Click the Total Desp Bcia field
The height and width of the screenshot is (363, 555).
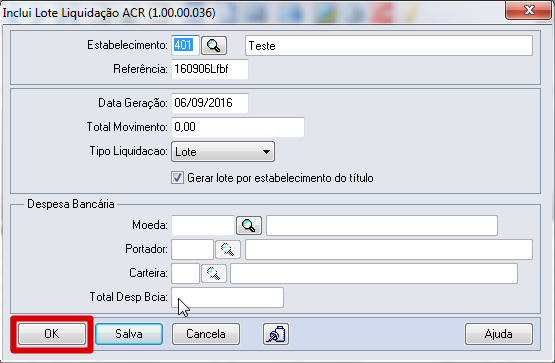tap(227, 298)
